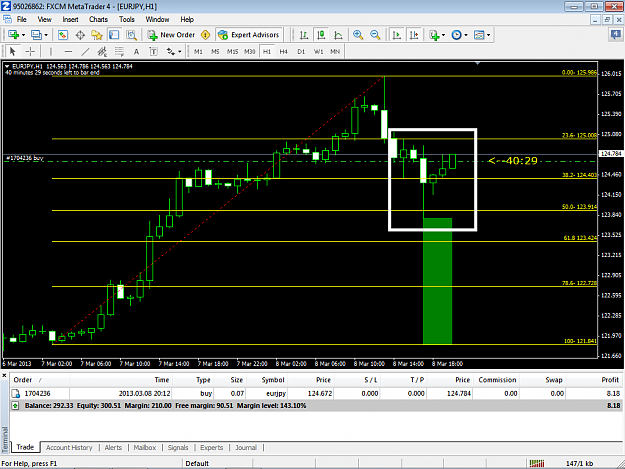This screenshot has width=625, height=469.
Task: Open the Charts menu
Action: pyautogui.click(x=98, y=19)
